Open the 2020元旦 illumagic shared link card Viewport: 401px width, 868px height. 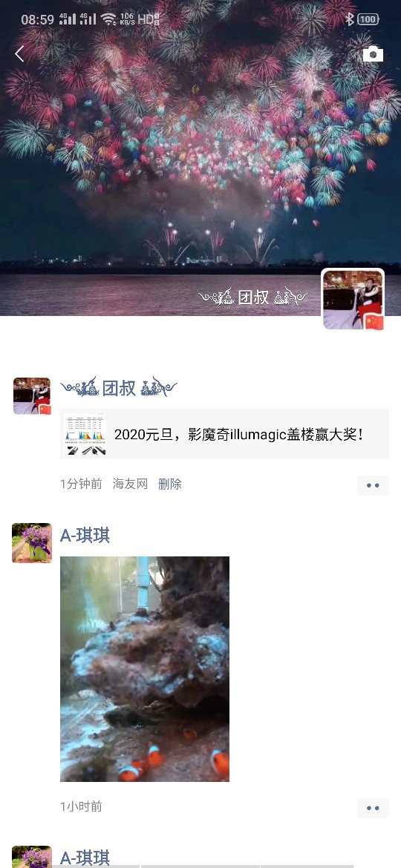click(x=224, y=434)
